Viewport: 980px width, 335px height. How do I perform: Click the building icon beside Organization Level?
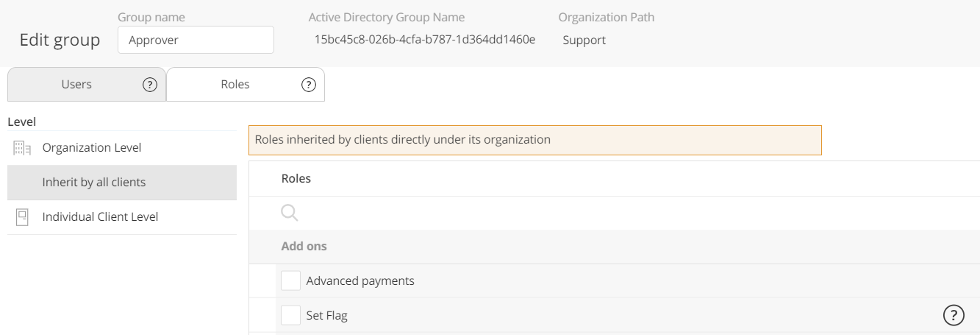coord(22,148)
